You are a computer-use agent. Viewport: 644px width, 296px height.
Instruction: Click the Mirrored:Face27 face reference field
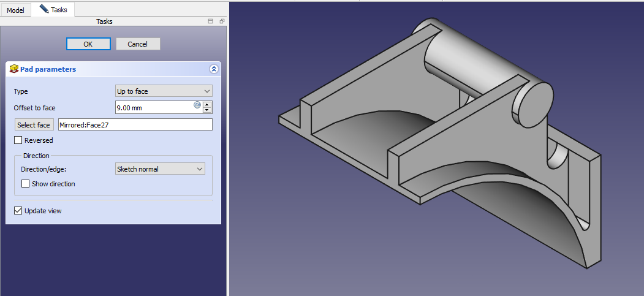point(135,125)
